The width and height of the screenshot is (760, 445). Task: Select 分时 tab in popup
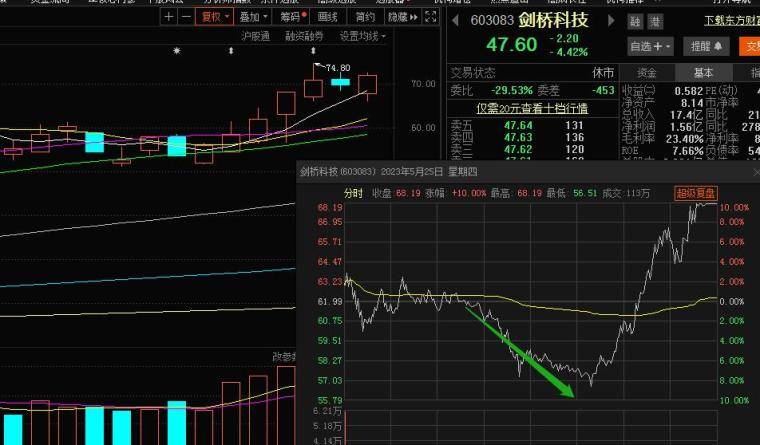[353, 193]
